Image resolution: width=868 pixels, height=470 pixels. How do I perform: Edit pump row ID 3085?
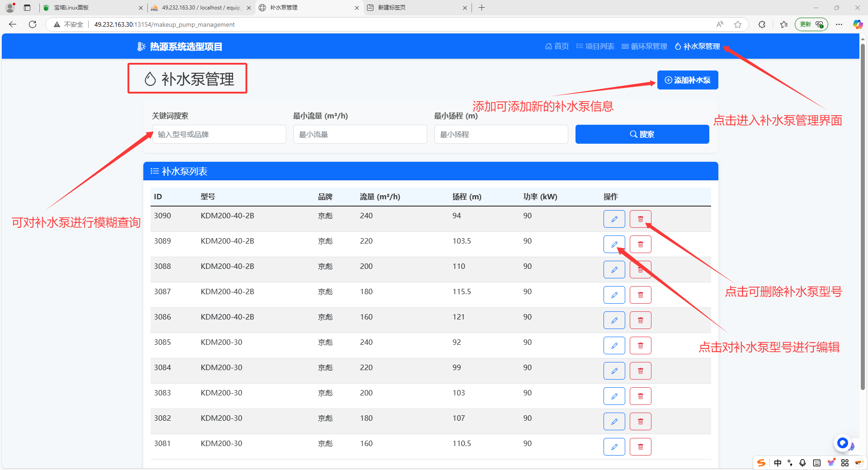pyautogui.click(x=614, y=346)
